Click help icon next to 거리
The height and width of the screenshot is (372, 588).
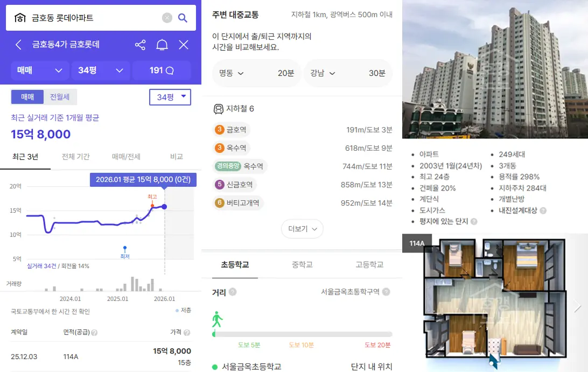pyautogui.click(x=233, y=292)
